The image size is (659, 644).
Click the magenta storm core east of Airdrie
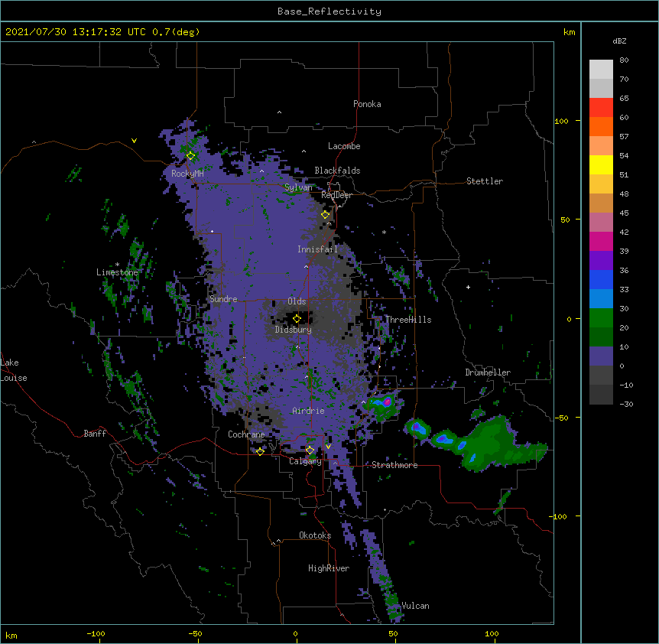tap(387, 402)
